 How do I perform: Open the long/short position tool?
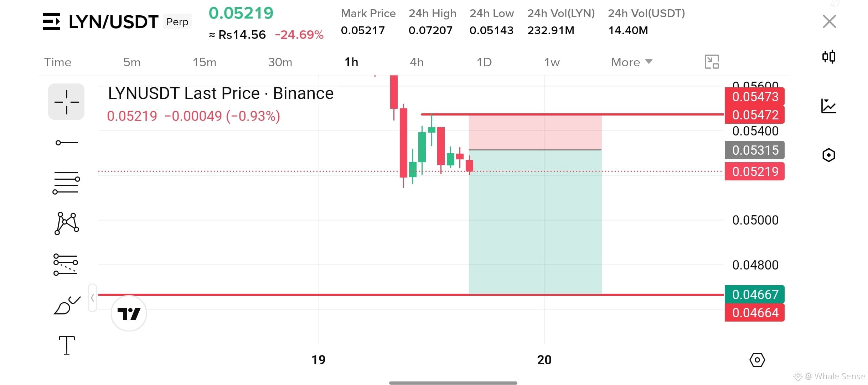(x=66, y=265)
